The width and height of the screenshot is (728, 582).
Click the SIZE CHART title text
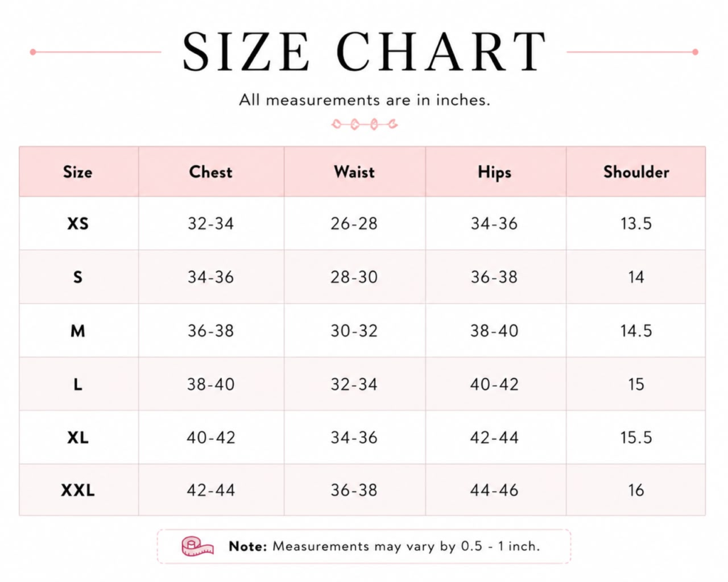[365, 52]
